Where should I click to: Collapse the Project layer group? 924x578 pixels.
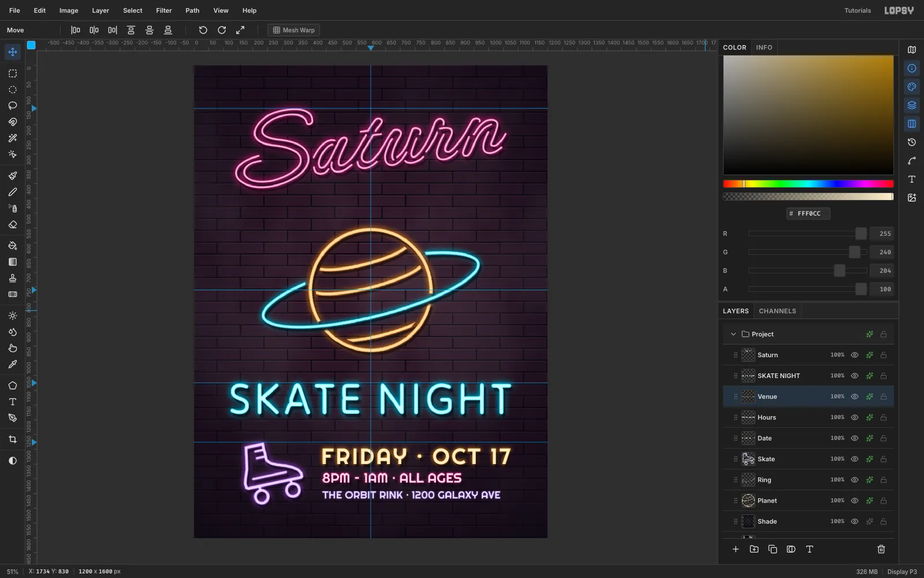point(733,334)
